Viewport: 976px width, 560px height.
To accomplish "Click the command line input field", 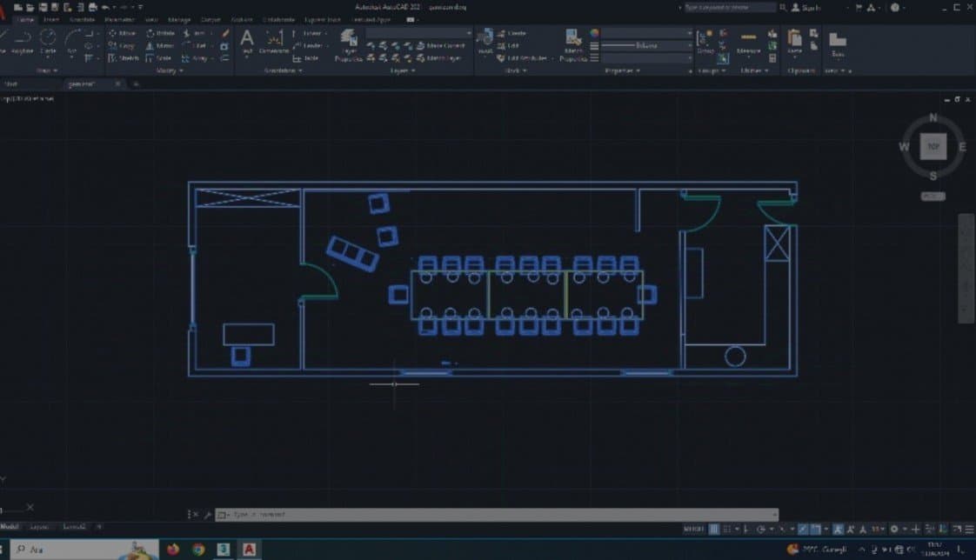I will 497,515.
